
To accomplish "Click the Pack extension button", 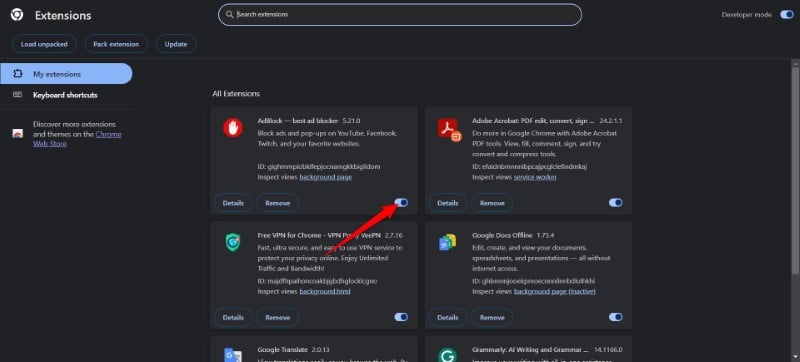I will coord(116,44).
